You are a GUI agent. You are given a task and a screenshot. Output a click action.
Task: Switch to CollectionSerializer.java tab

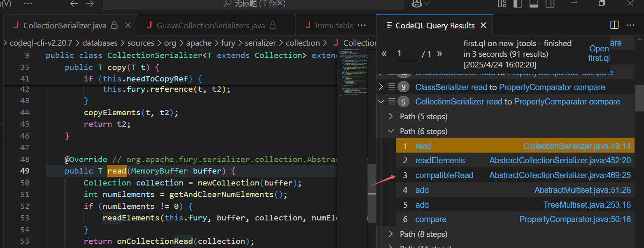pyautogui.click(x=65, y=25)
